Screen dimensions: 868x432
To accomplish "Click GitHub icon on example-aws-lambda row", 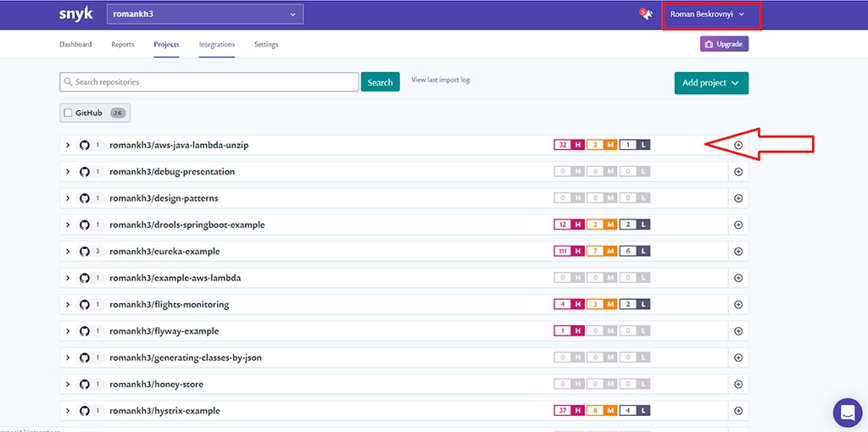I will [x=84, y=278].
